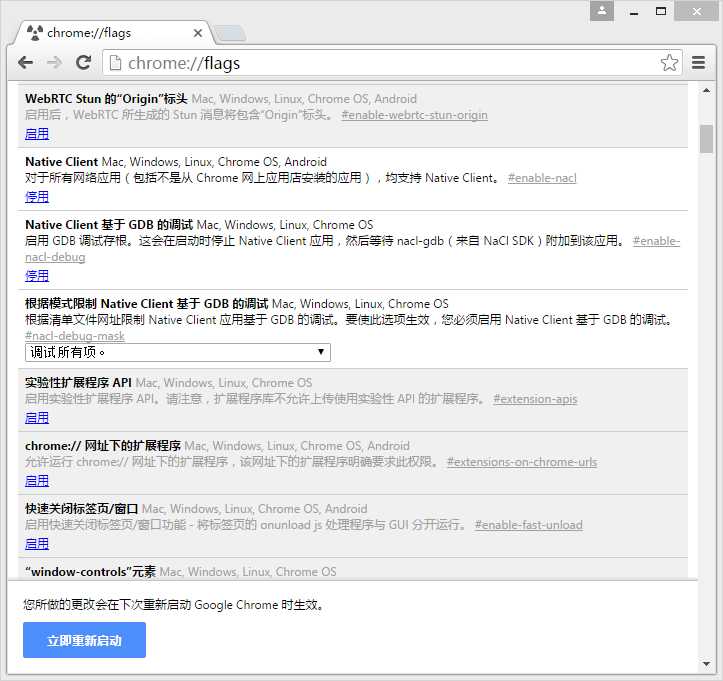Open a new tab with the blank tab button
This screenshot has height=681, width=723.
230,34
